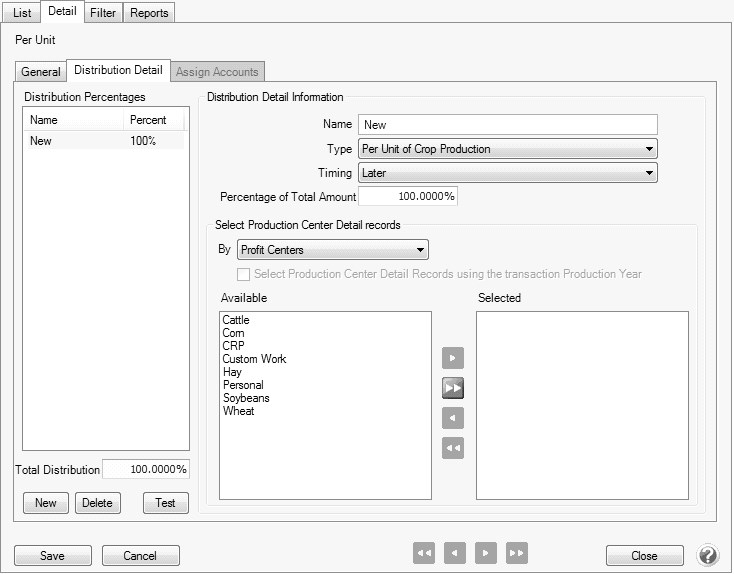Open the By Profit Centers dropdown
The image size is (734, 574).
333,249
